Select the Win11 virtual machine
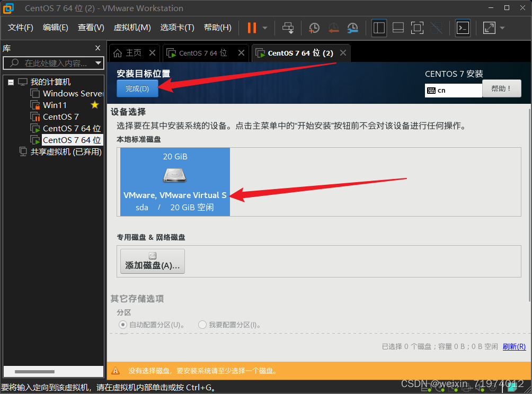This screenshot has width=532, height=394. (x=55, y=105)
